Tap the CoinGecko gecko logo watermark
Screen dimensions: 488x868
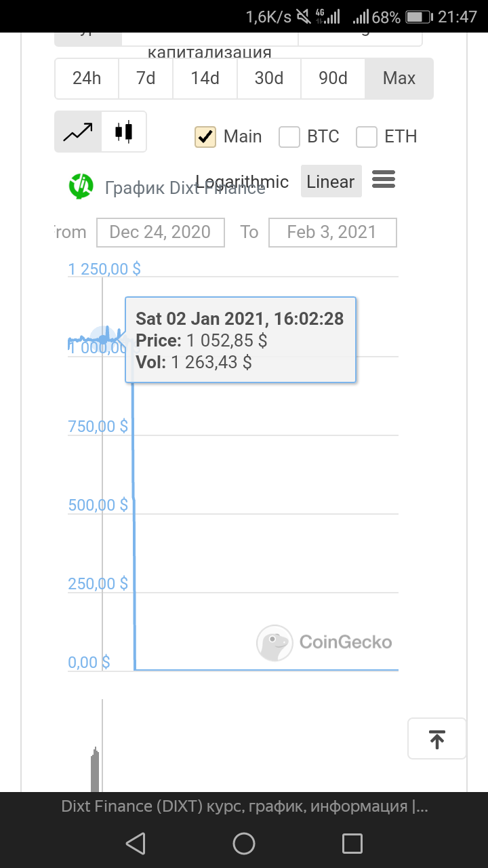[274, 642]
